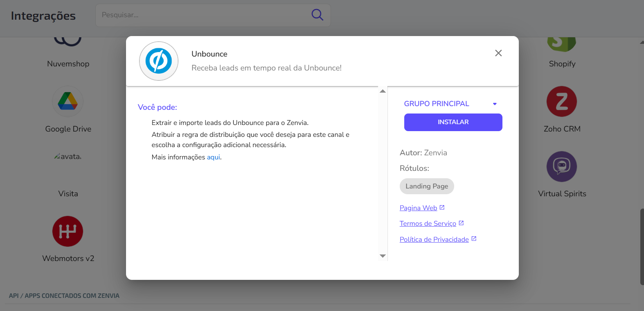Click the Zoho CRM label

[x=562, y=129]
